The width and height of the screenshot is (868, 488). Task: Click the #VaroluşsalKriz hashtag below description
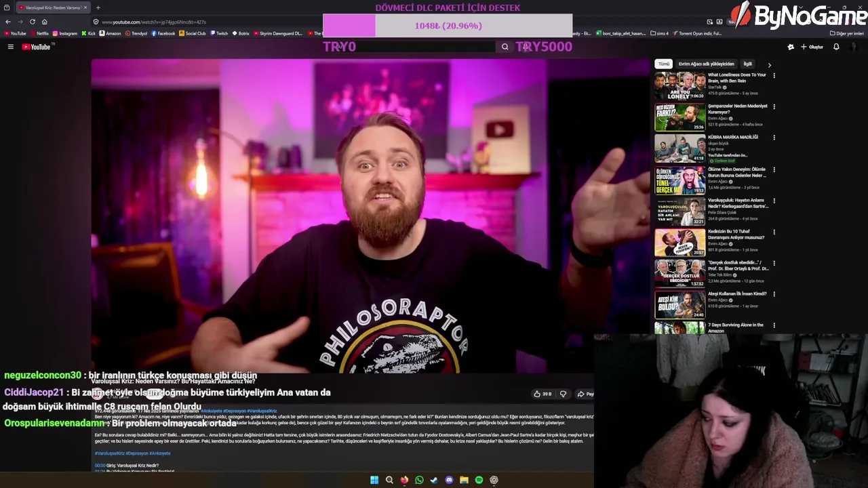click(109, 453)
